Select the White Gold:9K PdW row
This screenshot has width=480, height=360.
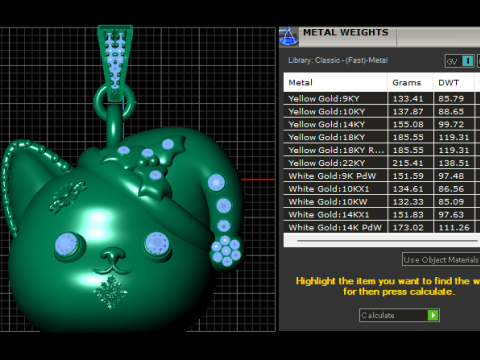[x=382, y=176]
